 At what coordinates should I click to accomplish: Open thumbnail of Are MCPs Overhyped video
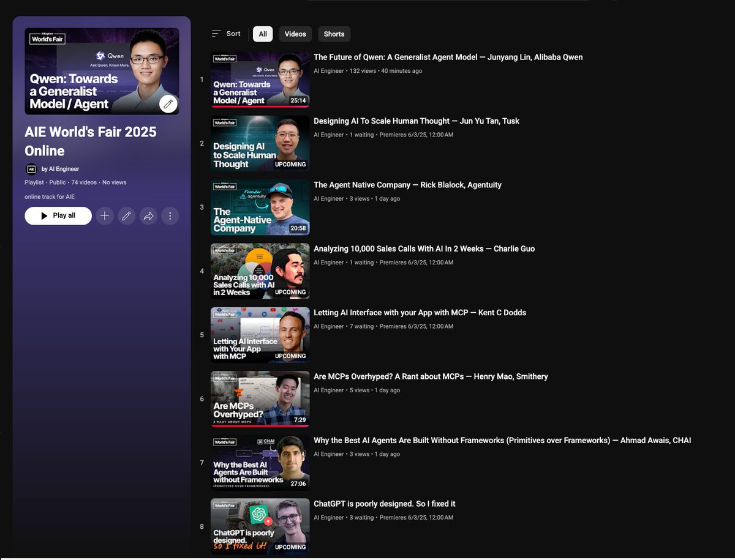click(260, 399)
